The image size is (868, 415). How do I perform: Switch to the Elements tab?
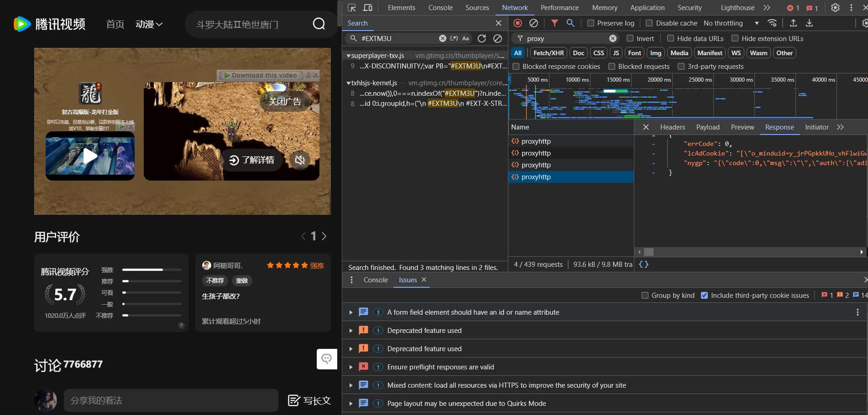(401, 8)
